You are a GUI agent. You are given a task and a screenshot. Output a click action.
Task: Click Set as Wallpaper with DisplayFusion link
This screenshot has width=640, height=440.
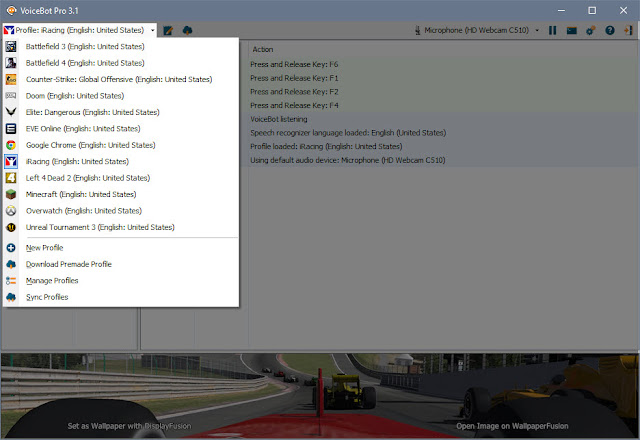[129, 426]
